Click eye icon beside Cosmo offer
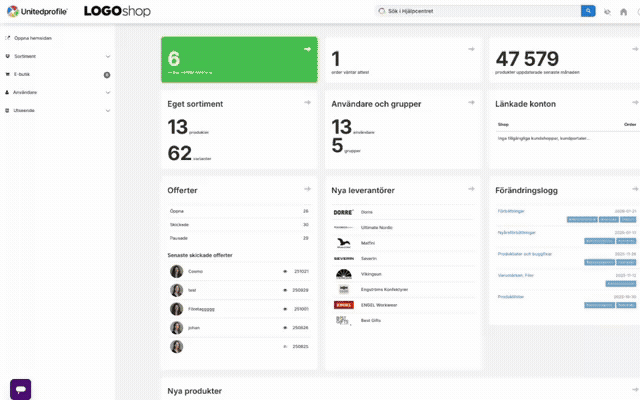640x400 pixels. [285, 271]
